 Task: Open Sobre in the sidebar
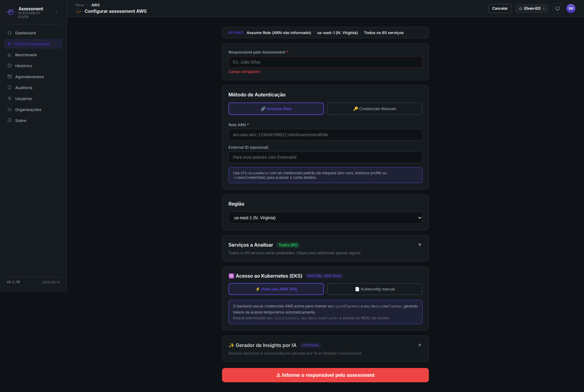point(33,120)
